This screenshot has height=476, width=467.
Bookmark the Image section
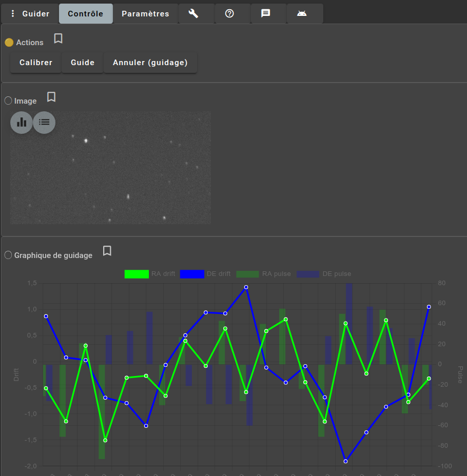pos(51,97)
